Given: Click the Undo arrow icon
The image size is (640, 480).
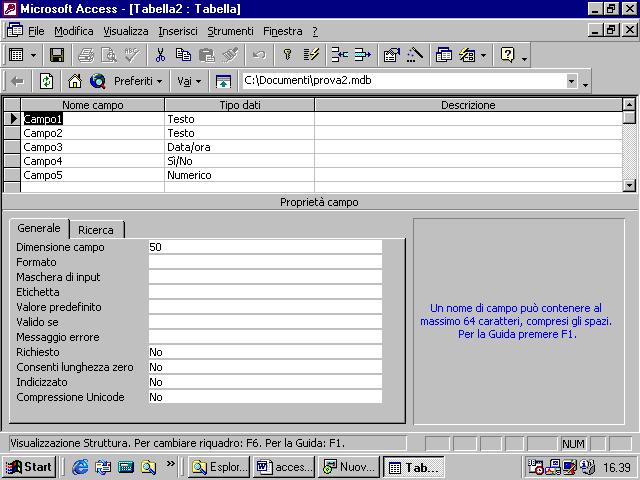Looking at the screenshot, I should (x=259, y=55).
